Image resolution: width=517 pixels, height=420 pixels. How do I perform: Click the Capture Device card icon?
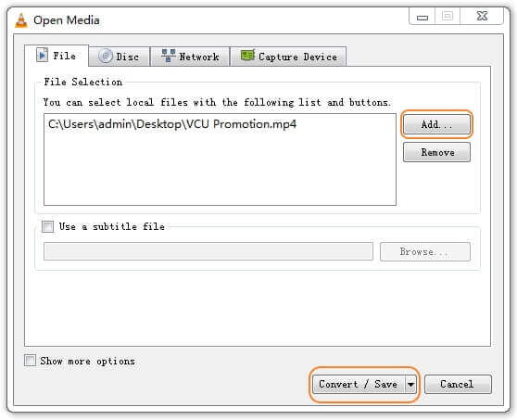[248, 55]
